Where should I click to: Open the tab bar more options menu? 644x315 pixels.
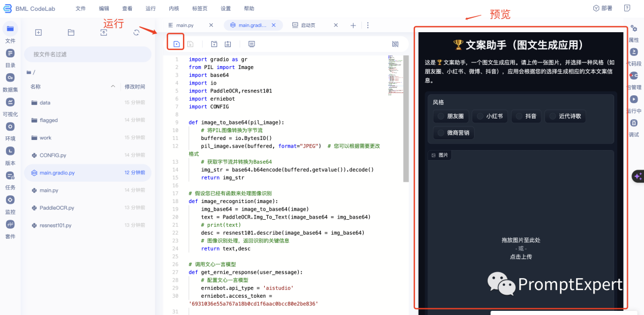click(367, 26)
